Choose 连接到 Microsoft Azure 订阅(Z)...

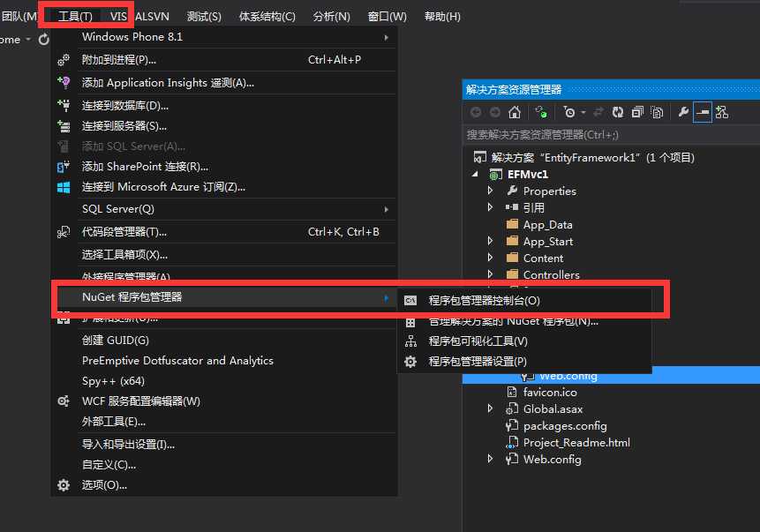(x=224, y=187)
